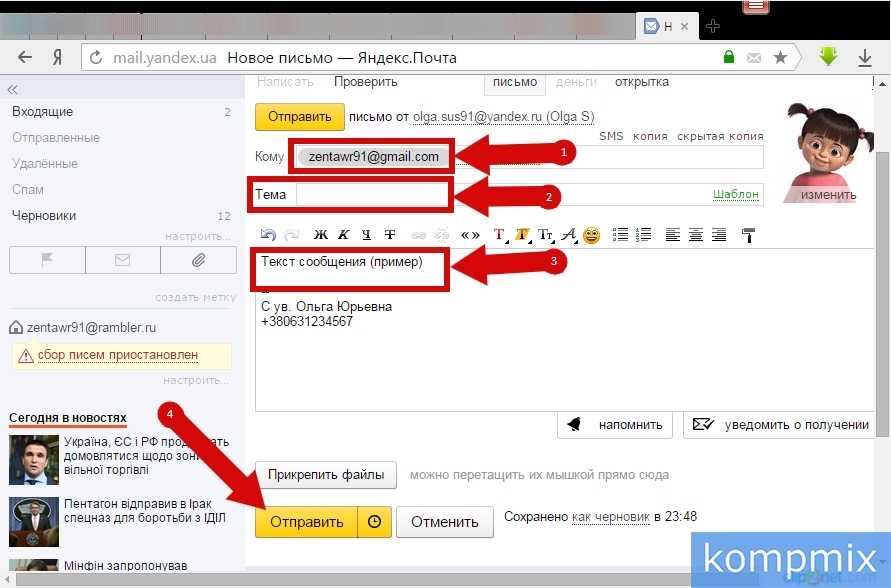Open the font size dropdown
The width and height of the screenshot is (891, 588).
(x=546, y=235)
